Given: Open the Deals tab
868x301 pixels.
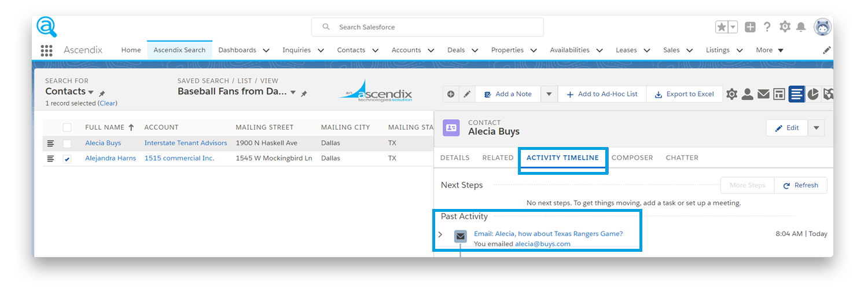Looking at the screenshot, I should pos(456,50).
